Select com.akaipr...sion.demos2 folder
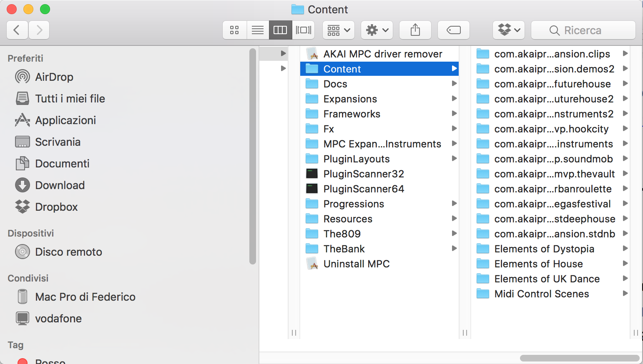This screenshot has height=364, width=643. (x=550, y=69)
